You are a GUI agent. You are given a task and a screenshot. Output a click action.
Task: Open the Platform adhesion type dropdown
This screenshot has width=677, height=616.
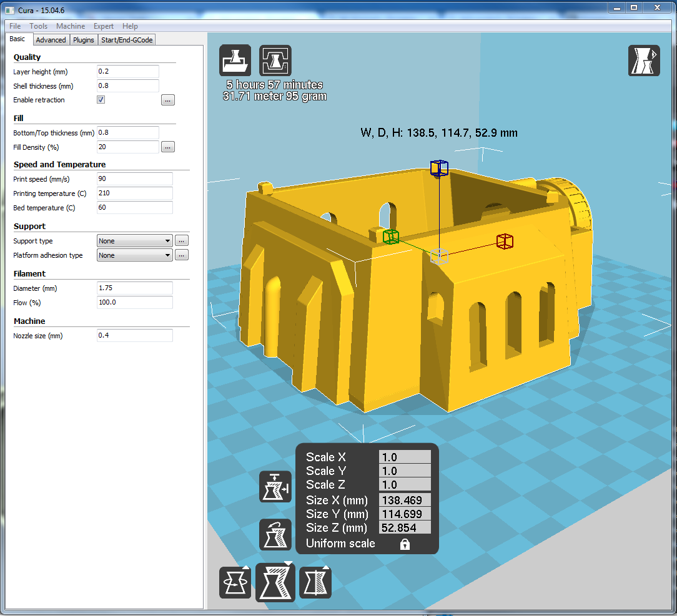click(135, 255)
